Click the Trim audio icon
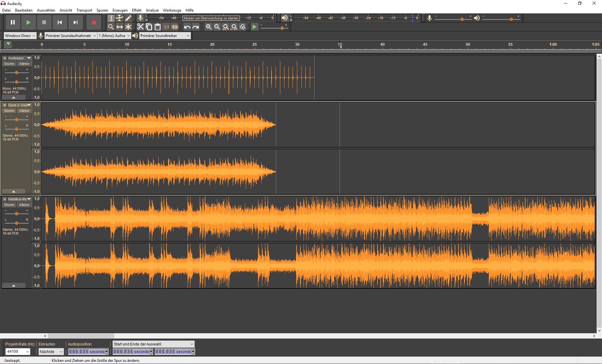 click(166, 27)
